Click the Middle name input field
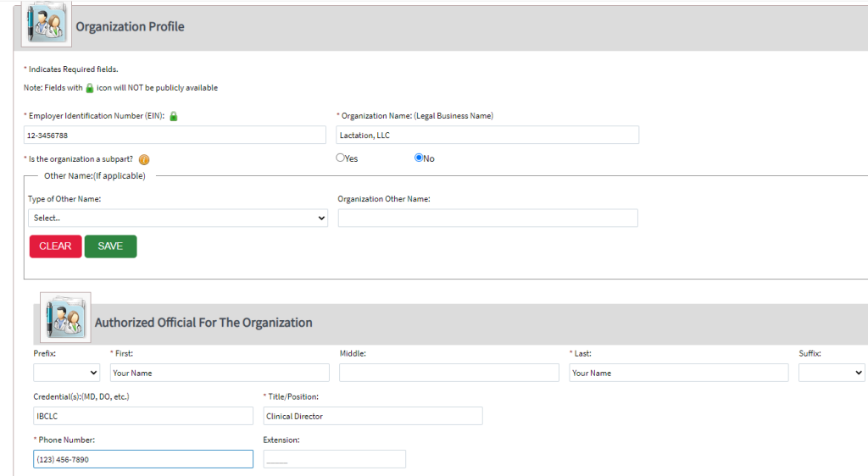The height and width of the screenshot is (476, 868). (x=448, y=373)
